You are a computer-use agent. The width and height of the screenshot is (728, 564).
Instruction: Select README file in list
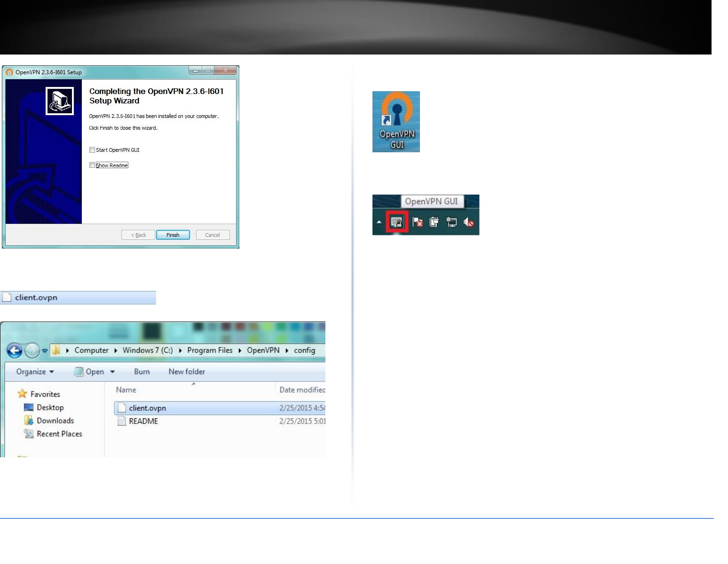pos(143,421)
